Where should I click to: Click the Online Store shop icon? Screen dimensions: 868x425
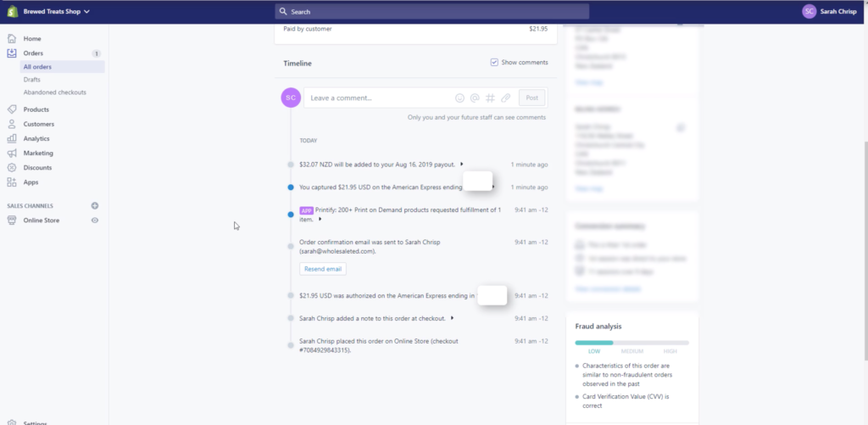click(x=12, y=220)
